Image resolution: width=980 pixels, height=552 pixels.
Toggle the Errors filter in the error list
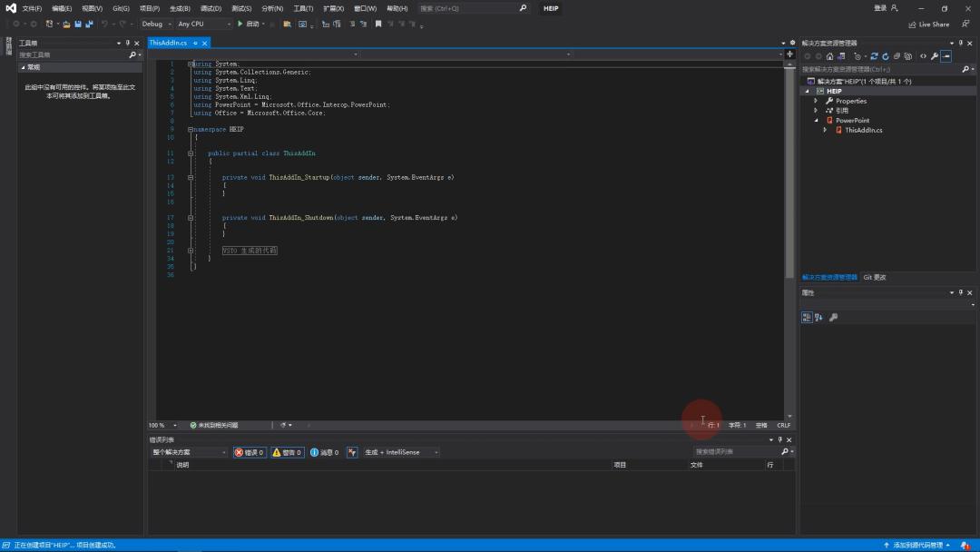(x=250, y=452)
